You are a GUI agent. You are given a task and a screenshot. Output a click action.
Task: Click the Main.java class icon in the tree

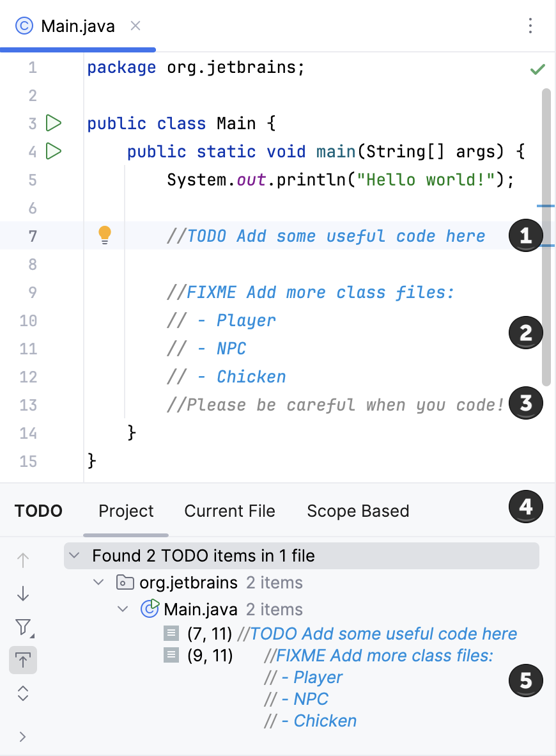149,609
